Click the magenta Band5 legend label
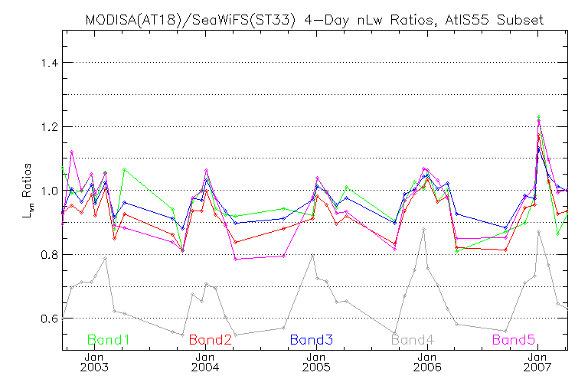 coord(514,340)
